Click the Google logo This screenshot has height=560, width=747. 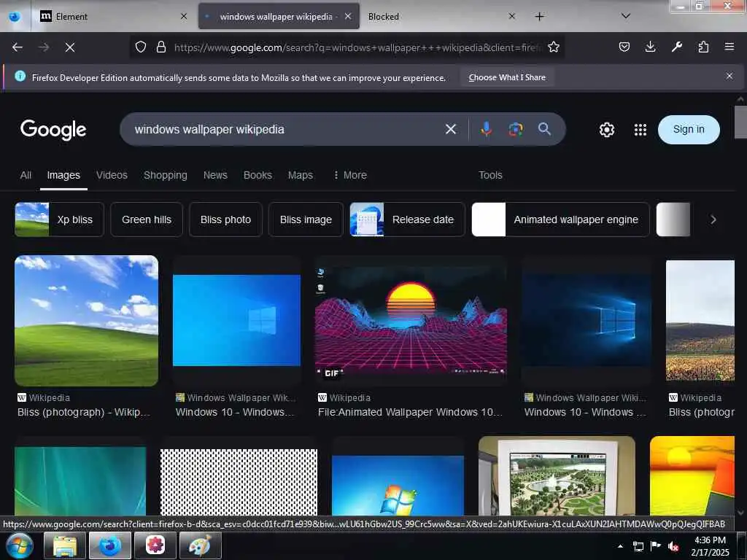point(53,130)
